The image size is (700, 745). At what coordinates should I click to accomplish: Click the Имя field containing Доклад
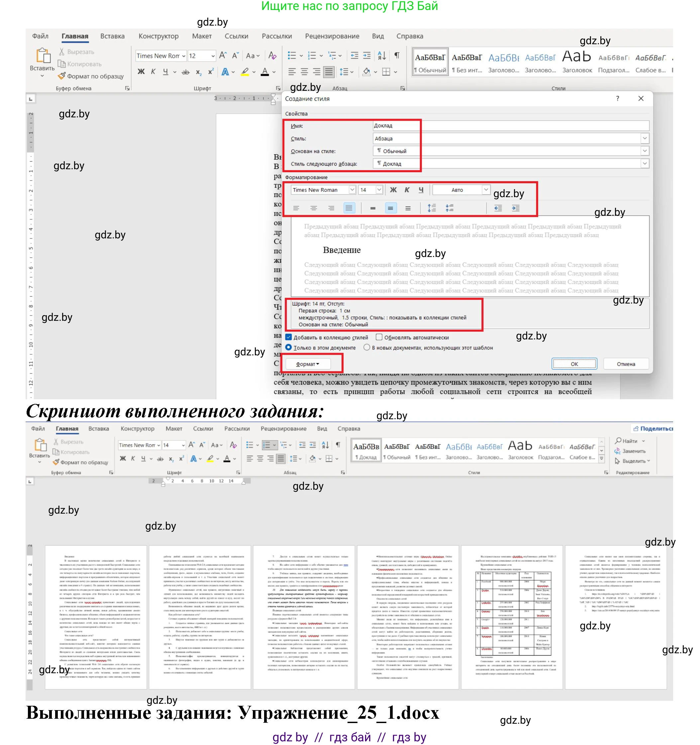point(397,126)
